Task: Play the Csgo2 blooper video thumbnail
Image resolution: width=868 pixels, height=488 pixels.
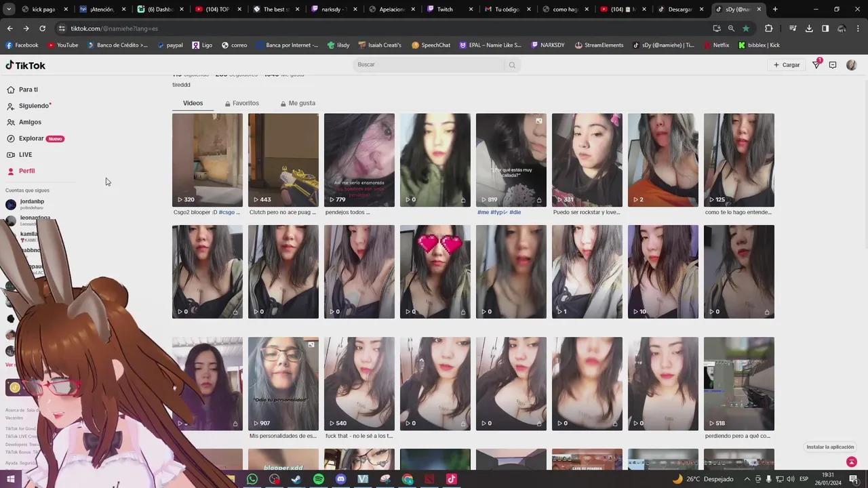Action: click(x=207, y=160)
